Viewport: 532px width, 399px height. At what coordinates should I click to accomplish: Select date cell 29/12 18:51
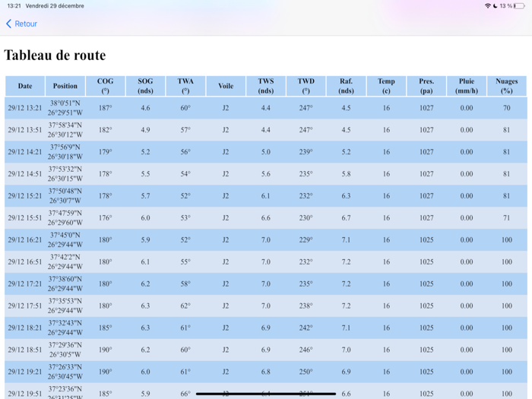pyautogui.click(x=25, y=350)
